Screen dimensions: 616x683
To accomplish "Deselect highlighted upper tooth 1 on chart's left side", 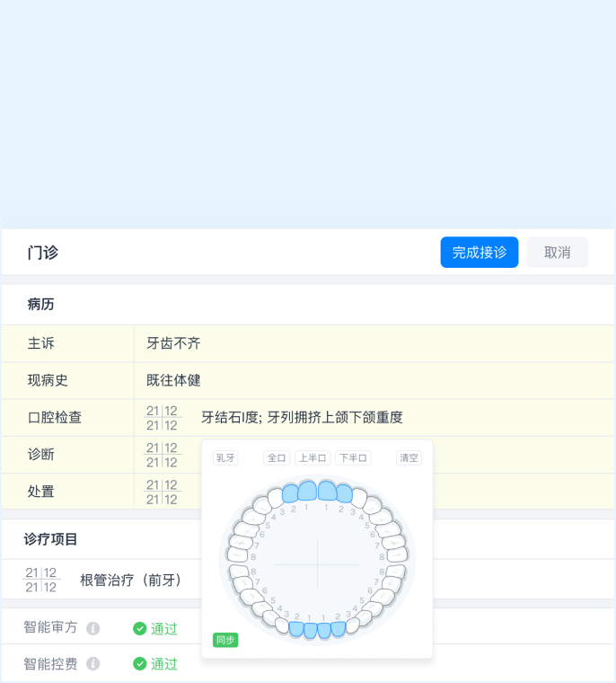I will (308, 490).
